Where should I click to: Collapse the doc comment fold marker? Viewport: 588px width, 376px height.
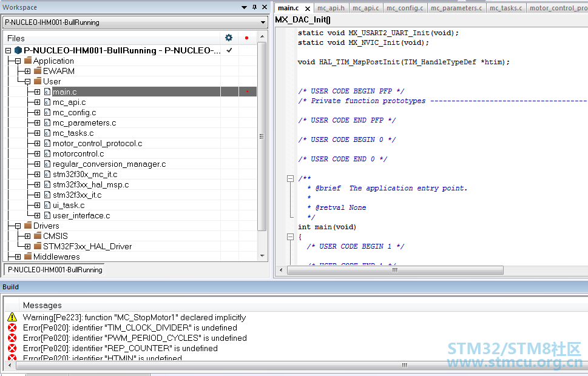(290, 178)
